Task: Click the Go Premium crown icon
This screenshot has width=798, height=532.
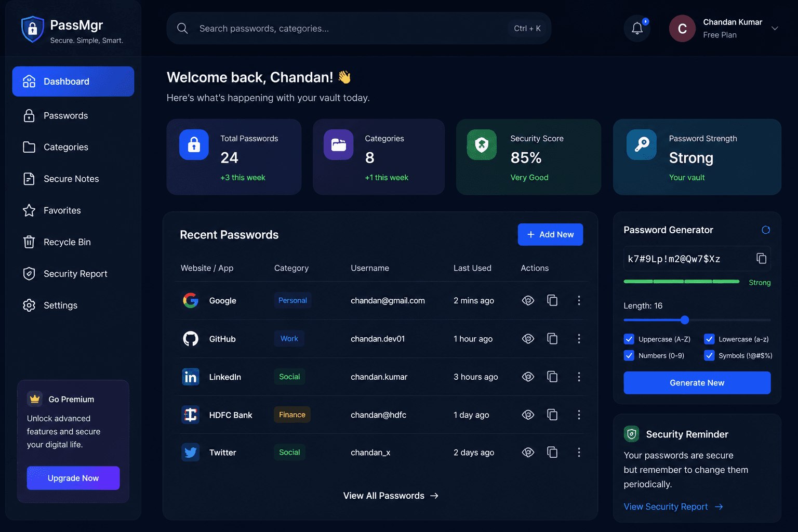Action: click(35, 399)
